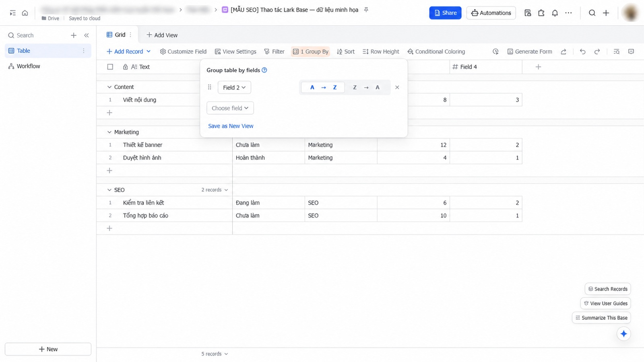Open the extensions puzzle icon

541,13
